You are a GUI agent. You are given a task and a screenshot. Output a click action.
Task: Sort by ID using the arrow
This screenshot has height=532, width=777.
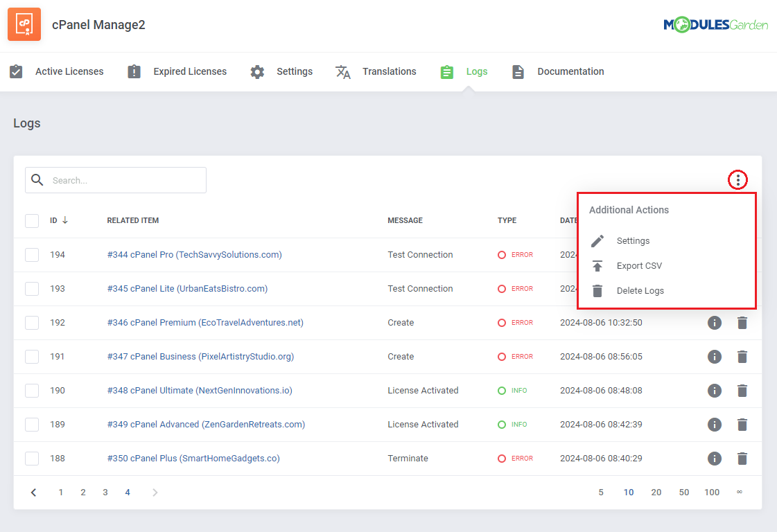[65, 220]
